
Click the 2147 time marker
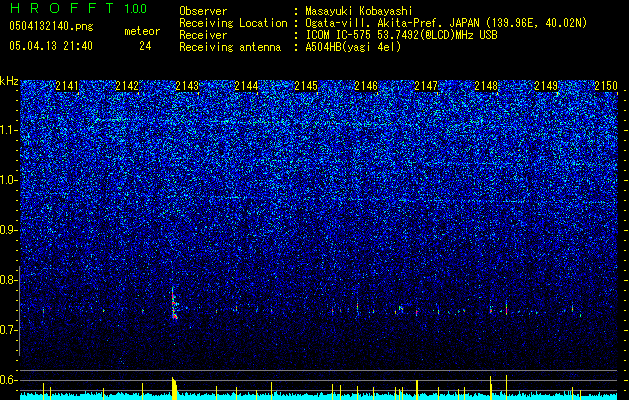(x=426, y=85)
